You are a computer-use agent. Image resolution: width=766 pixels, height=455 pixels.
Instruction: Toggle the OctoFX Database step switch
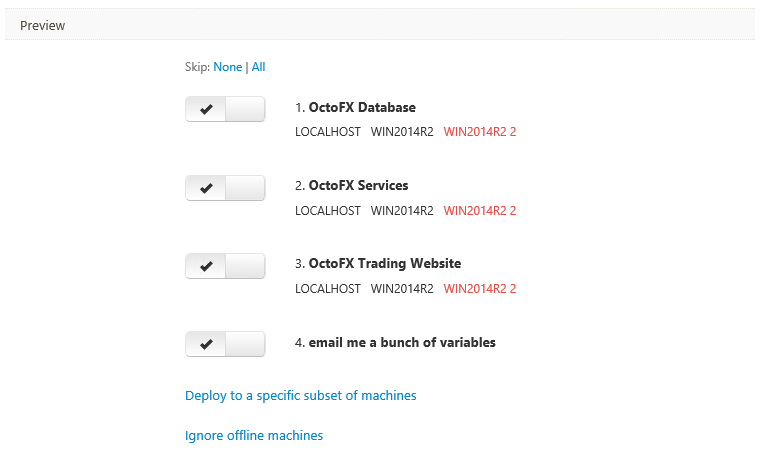(225, 109)
